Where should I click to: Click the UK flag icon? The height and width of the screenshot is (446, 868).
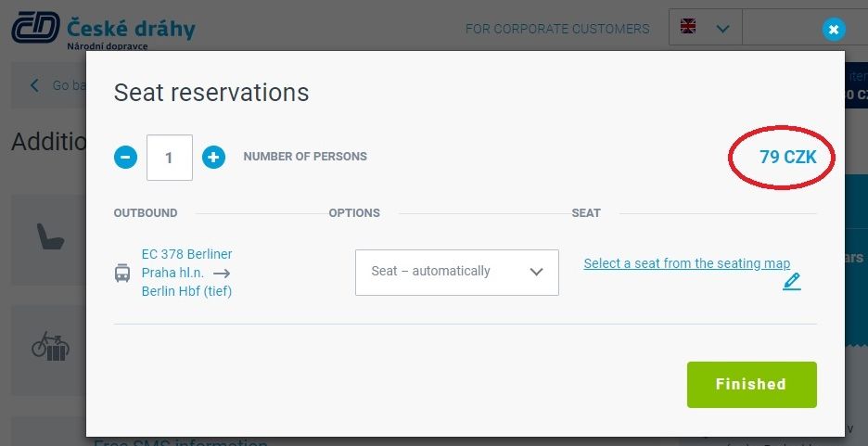click(688, 27)
